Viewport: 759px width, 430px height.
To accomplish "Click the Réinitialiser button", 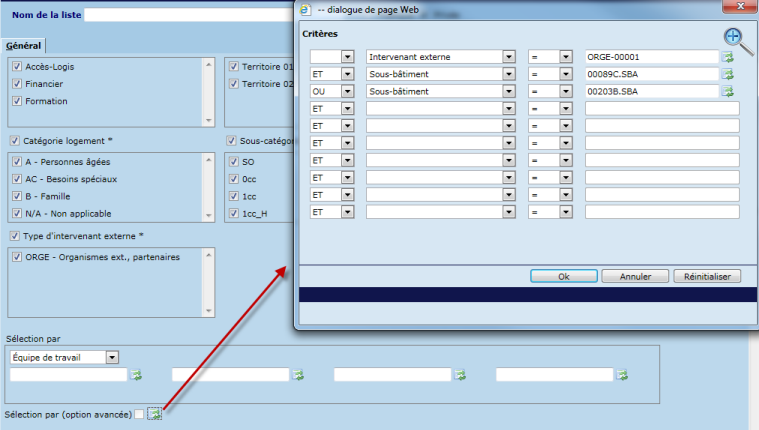I will point(706,276).
